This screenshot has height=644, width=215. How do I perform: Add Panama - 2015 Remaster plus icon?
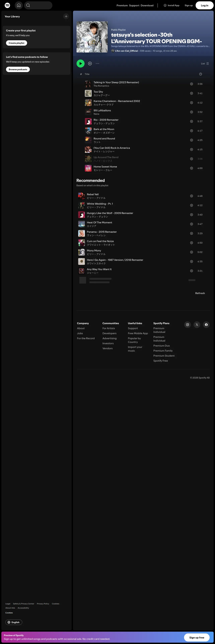pyautogui.click(x=191, y=234)
